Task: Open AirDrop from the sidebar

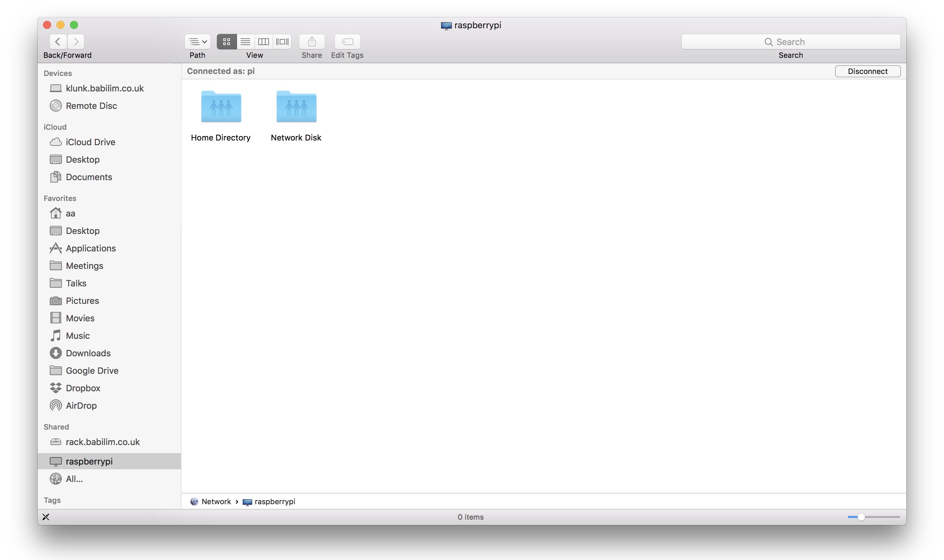Action: pyautogui.click(x=81, y=405)
